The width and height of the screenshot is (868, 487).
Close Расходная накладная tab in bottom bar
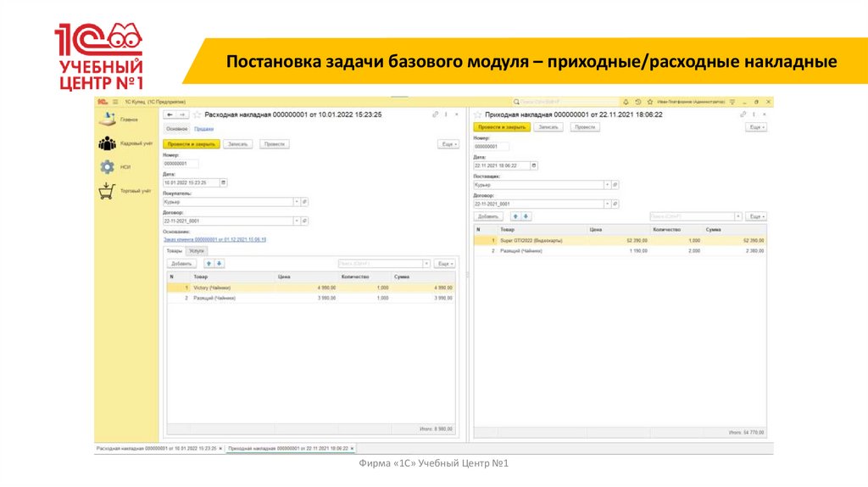(x=221, y=449)
